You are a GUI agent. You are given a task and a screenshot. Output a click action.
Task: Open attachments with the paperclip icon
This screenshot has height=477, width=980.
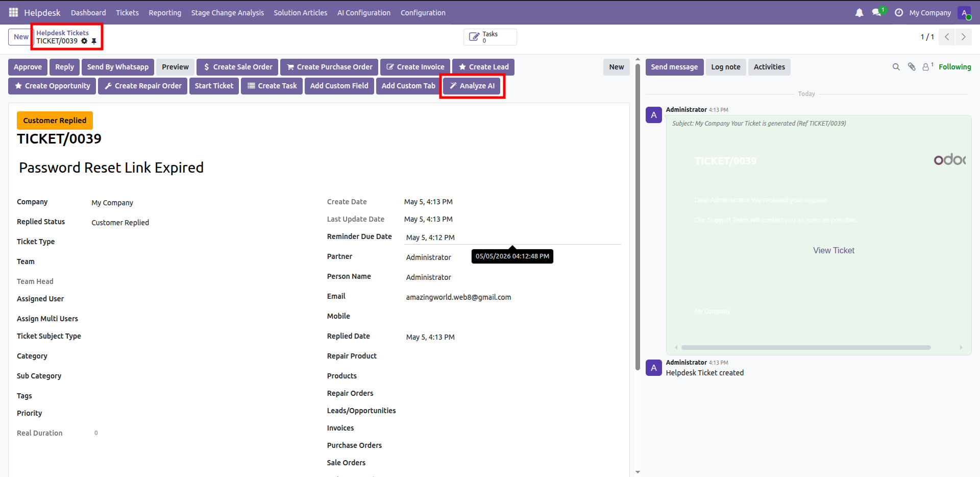point(912,67)
